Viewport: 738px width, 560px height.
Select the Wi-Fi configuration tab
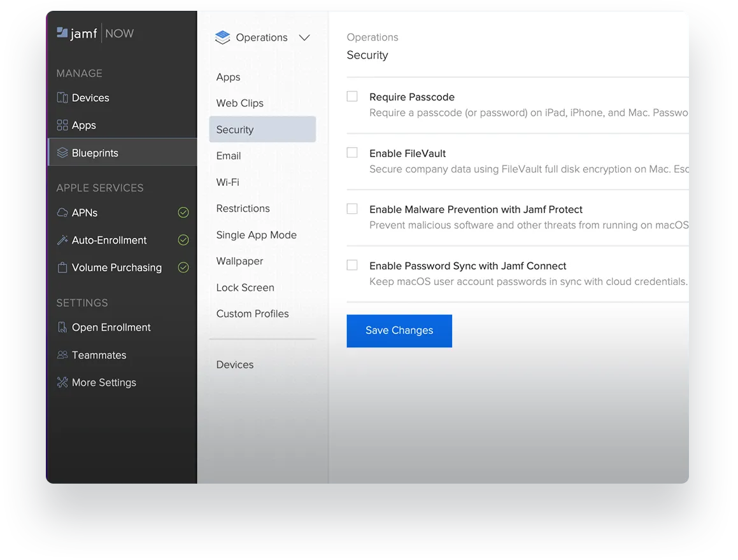coord(227,182)
